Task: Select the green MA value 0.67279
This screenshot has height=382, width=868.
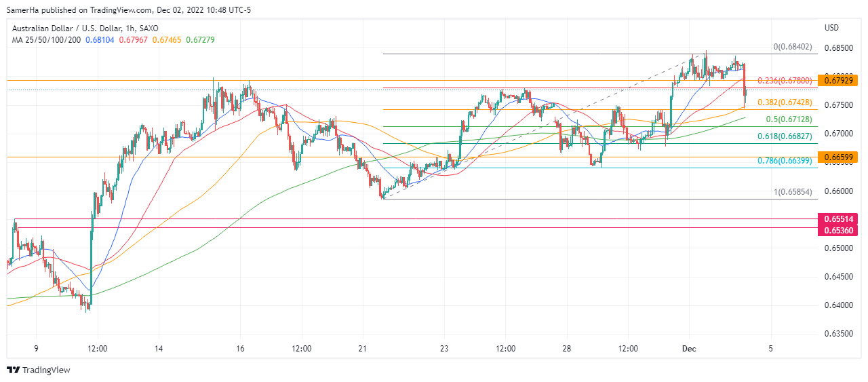Action: [200, 40]
